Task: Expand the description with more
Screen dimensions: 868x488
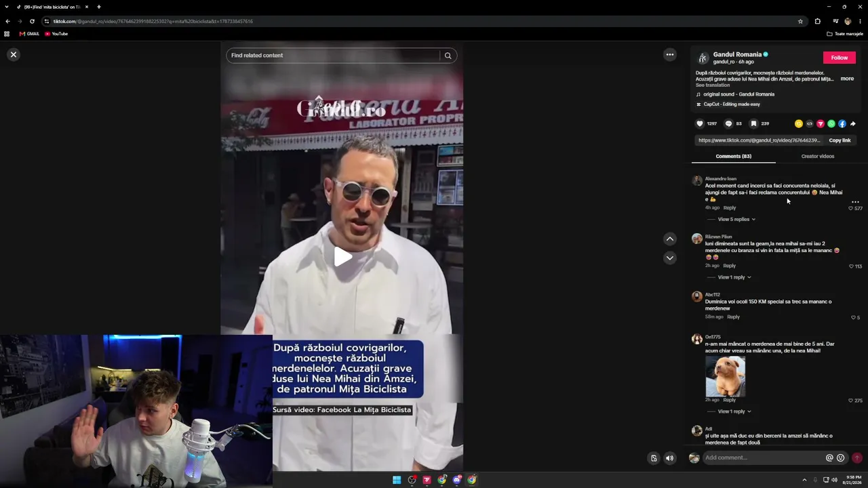Action: click(847, 79)
